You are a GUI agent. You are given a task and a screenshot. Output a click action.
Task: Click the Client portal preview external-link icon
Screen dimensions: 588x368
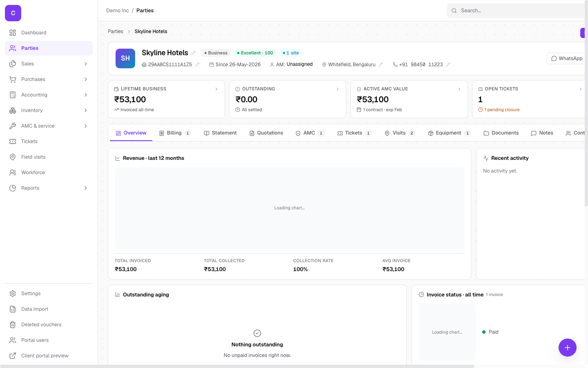13,356
